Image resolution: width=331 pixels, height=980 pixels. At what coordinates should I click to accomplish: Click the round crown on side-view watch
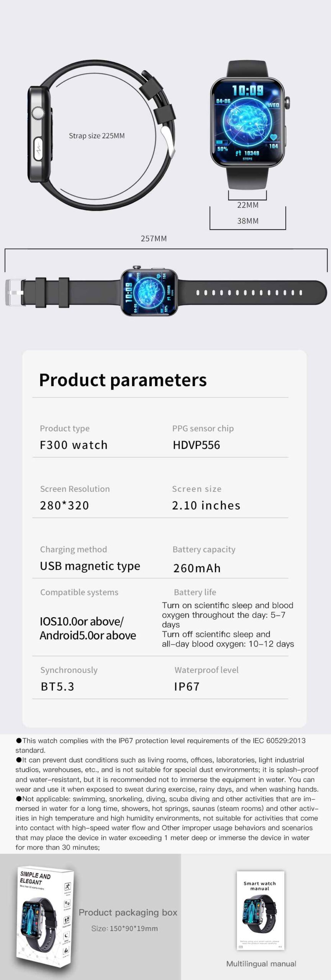[x=38, y=114]
